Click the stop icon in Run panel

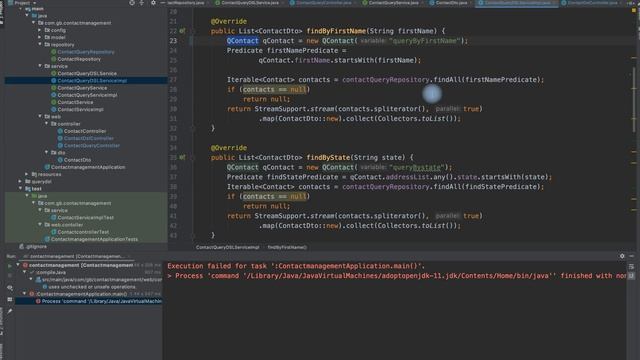click(10, 276)
